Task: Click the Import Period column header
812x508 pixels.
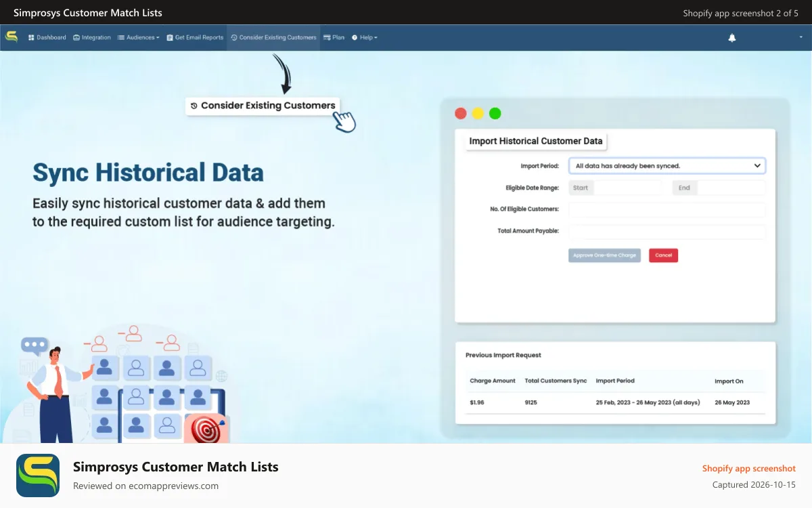Action: (x=615, y=381)
